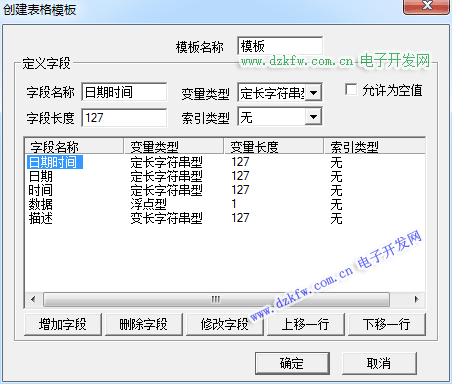Image resolution: width=452 pixels, height=384 pixels.
Task: Select the 日期 row in the field list
Action: point(225,176)
